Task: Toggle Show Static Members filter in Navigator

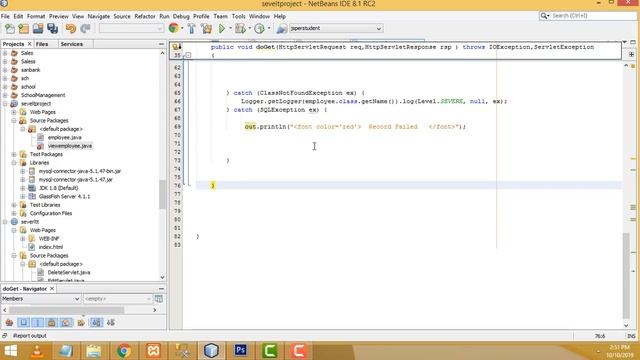Action: [x=38, y=322]
